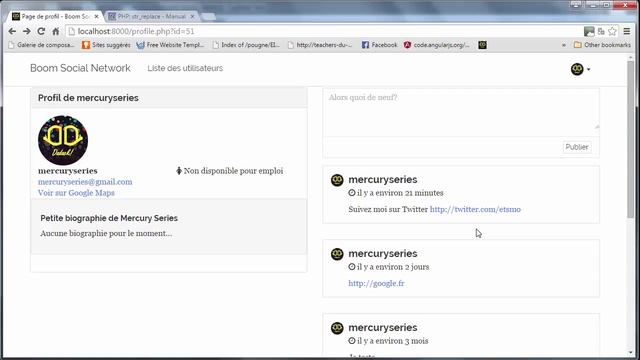Click 'Aucune biographie pour le moment...' text
Screen dimensions: 640x360
click(106, 233)
